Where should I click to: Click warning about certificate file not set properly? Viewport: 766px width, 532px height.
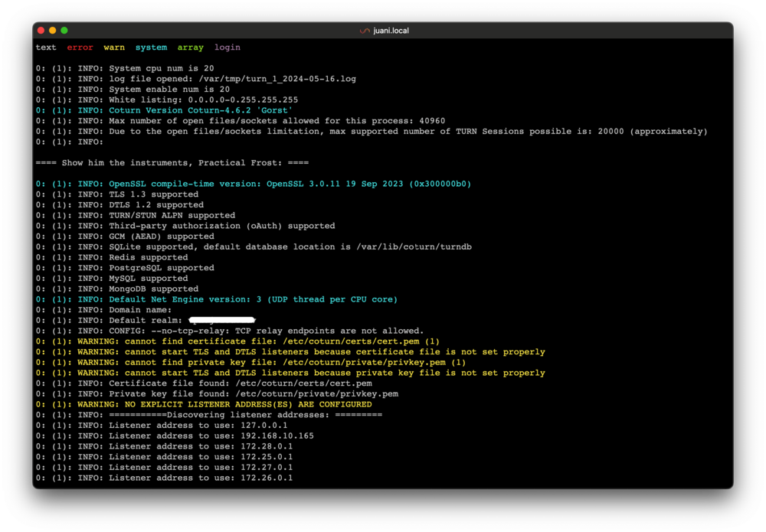290,352
